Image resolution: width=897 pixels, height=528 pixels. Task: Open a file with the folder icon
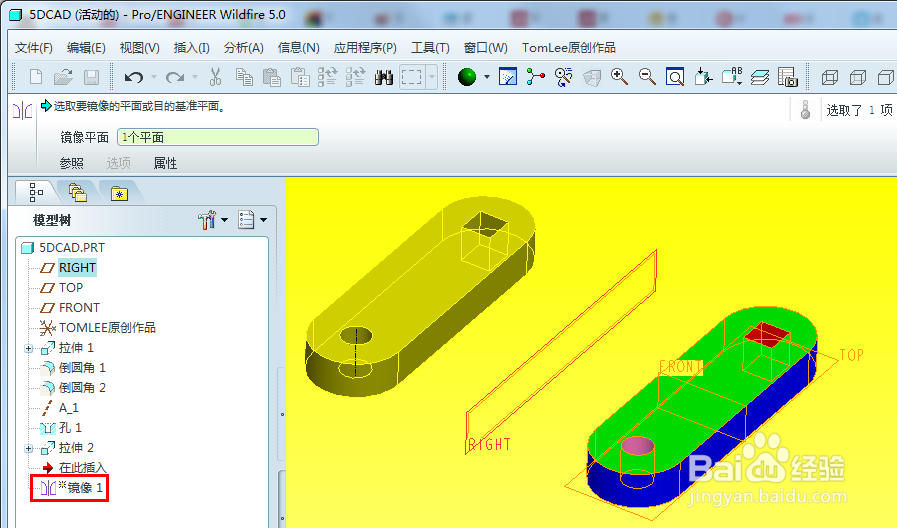pos(63,77)
